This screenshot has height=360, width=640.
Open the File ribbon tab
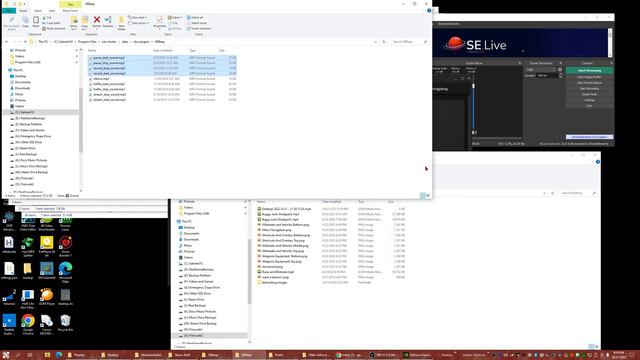coord(9,11)
